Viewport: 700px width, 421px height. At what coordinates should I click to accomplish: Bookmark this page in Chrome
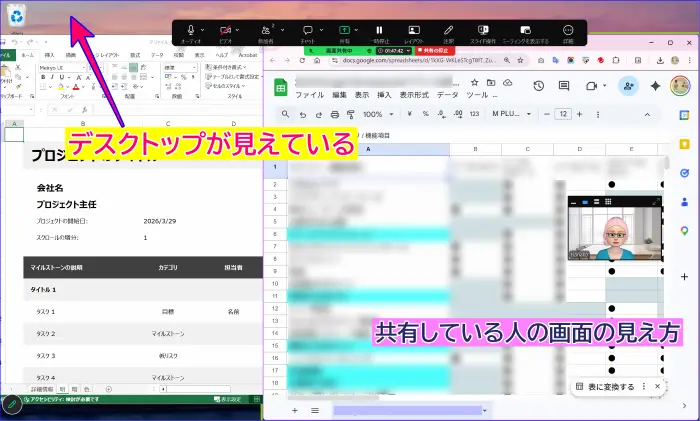(520, 60)
